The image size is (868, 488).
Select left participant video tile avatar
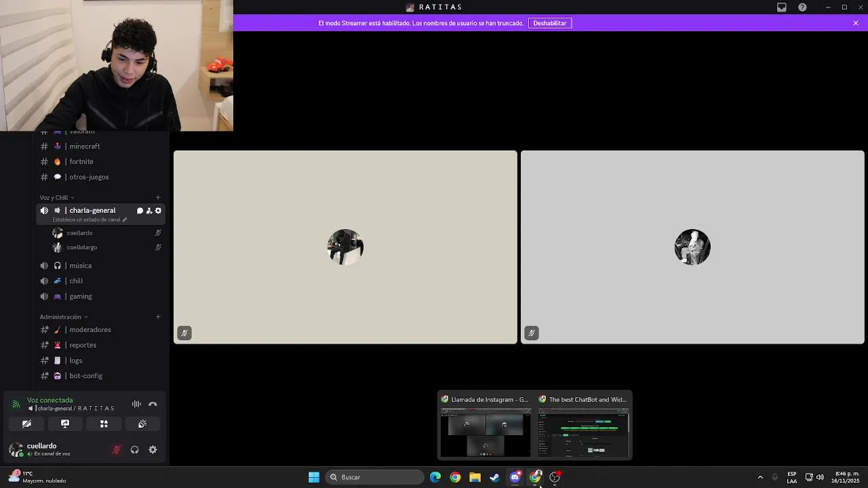point(345,247)
